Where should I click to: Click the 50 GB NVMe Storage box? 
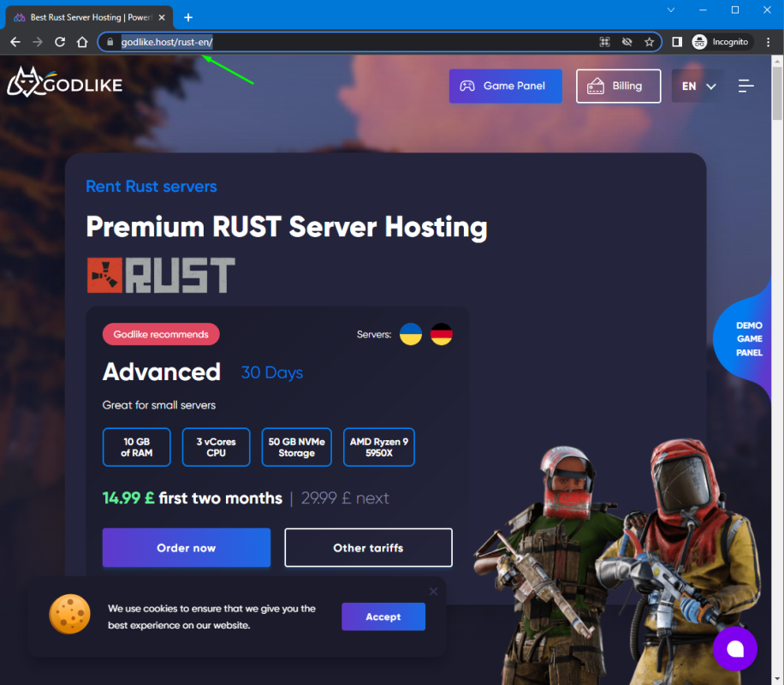coord(296,447)
